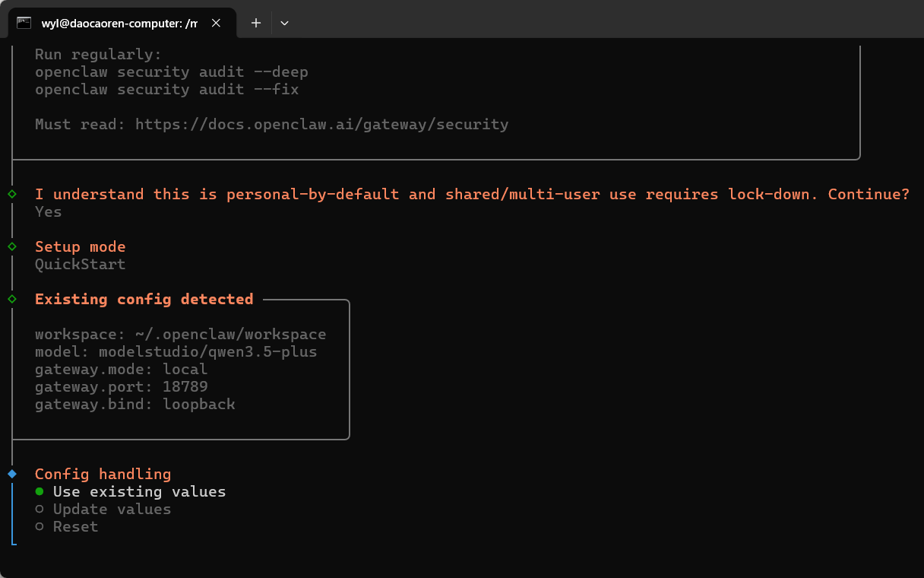Screen dimensions: 924x578
Task: Click the 'QuickStart' answer text
Action: [81, 265]
